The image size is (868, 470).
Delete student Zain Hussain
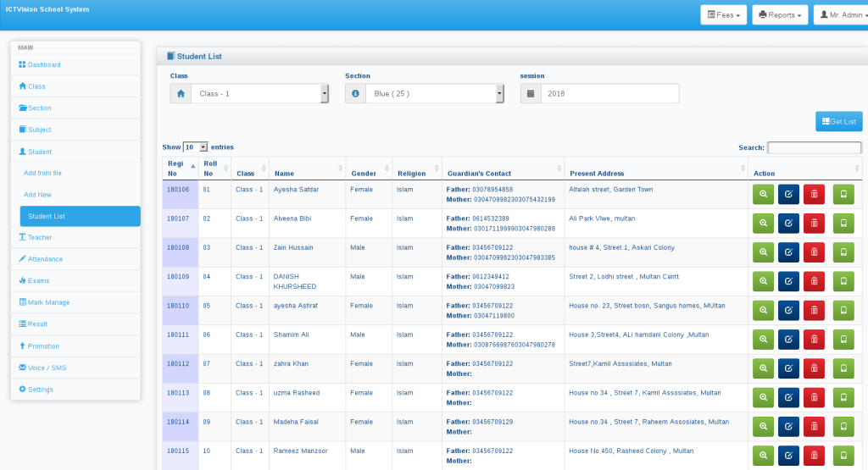pos(814,252)
